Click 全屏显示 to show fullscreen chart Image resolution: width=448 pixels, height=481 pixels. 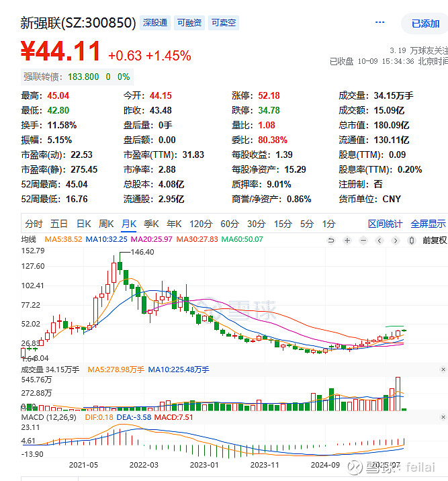[428, 224]
